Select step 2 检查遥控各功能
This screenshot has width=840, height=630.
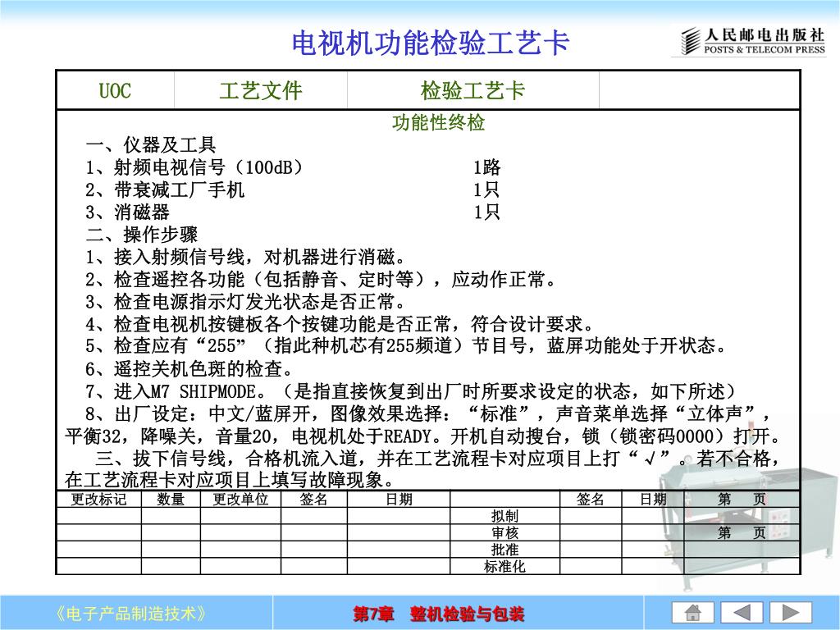321,280
